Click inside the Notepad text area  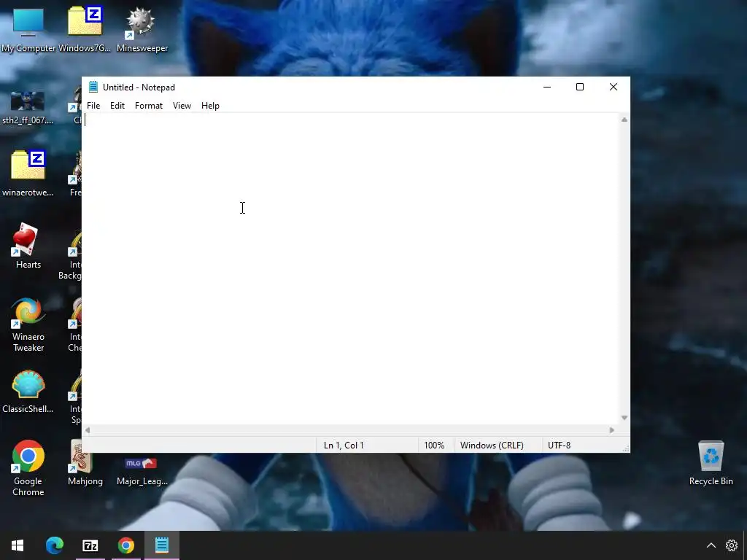[351, 268]
